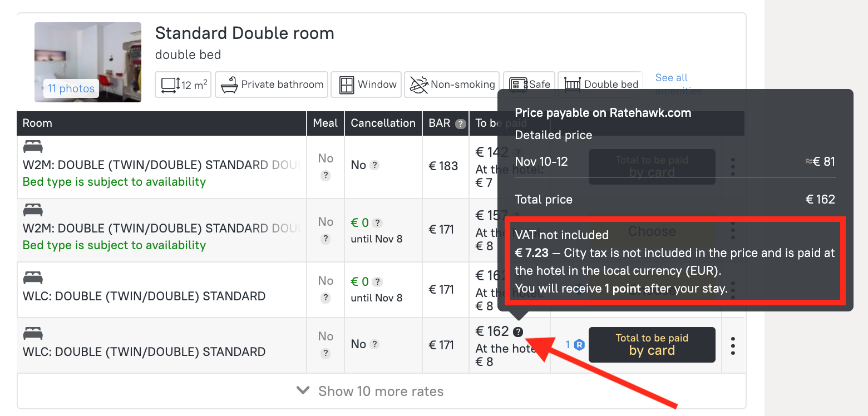Open the See all amenities link
This screenshot has width=868, height=416.
click(x=672, y=78)
